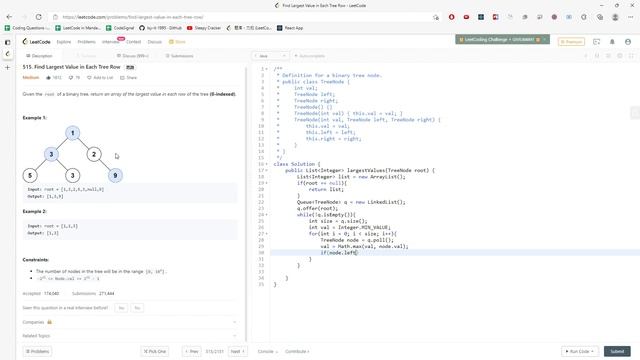Click the Submit button
Viewport: 640px width, 360px height.
617,351
